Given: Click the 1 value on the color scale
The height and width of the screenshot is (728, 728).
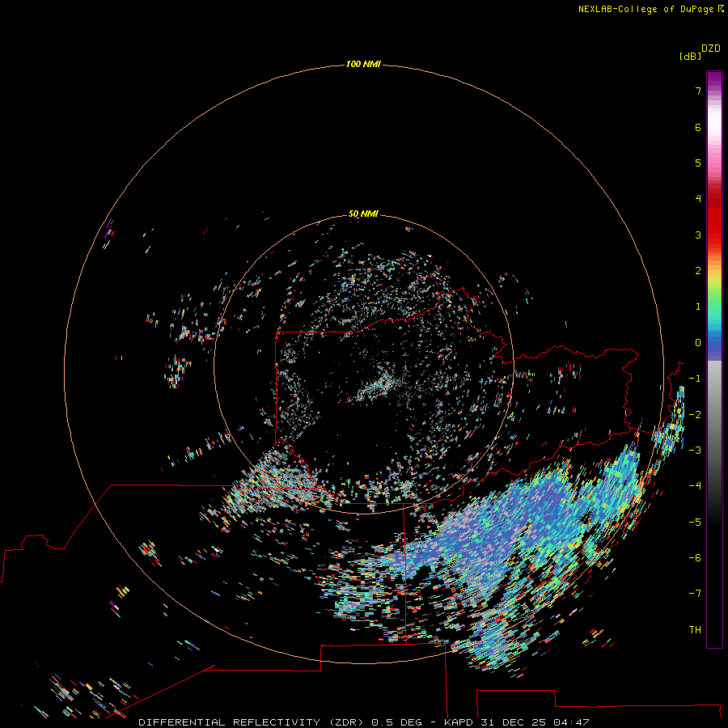Looking at the screenshot, I should [698, 307].
